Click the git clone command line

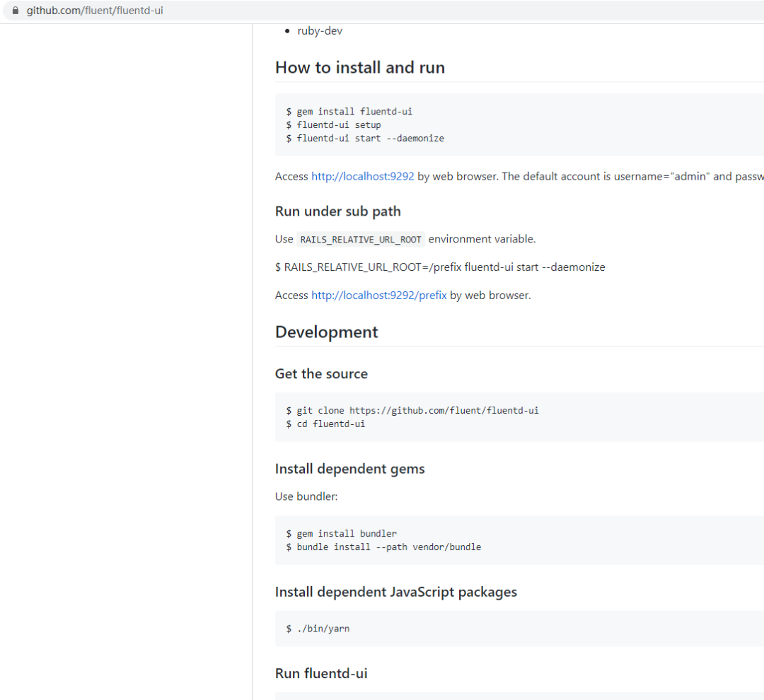pyautogui.click(x=412, y=410)
